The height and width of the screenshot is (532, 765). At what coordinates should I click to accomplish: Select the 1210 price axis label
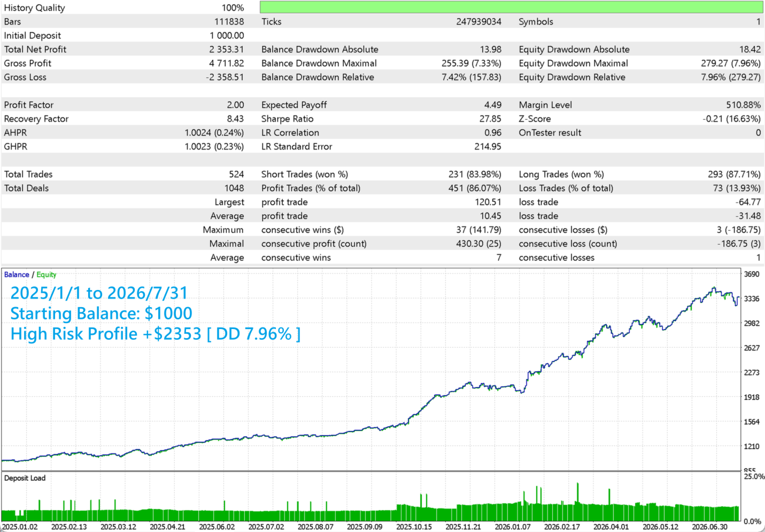752,446
